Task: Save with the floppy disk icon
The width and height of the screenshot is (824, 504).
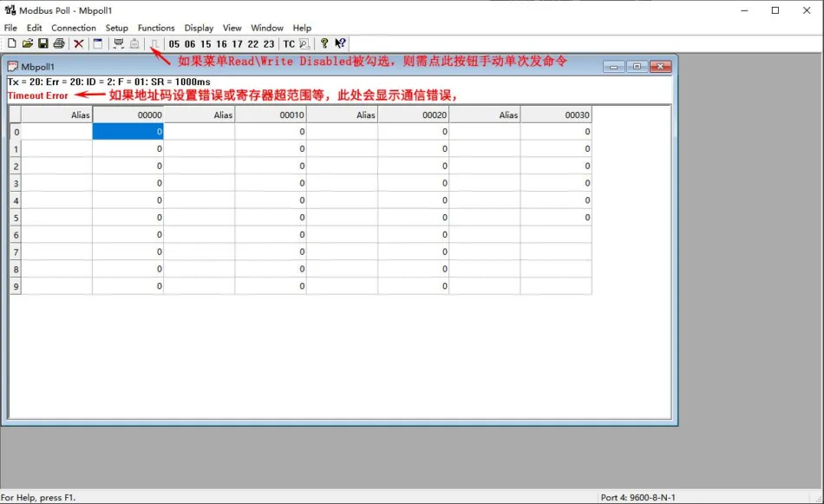Action: click(x=43, y=43)
